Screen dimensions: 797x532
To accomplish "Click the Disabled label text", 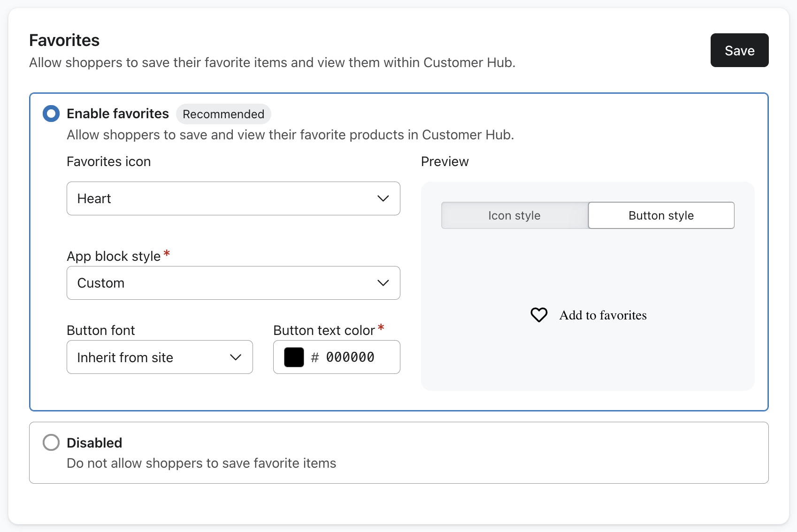I will click(94, 442).
